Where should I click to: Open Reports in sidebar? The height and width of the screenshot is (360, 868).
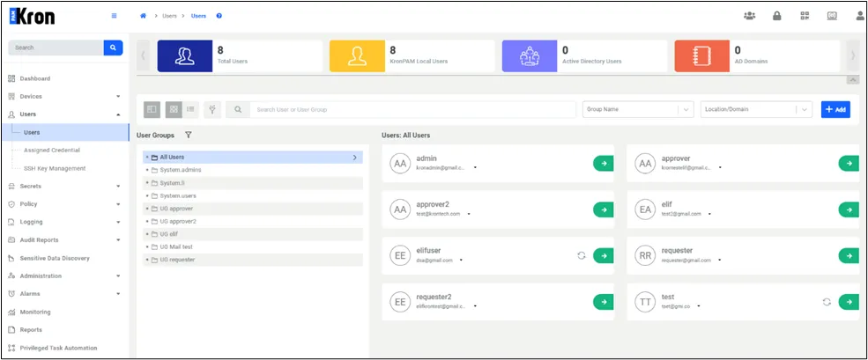click(31, 330)
